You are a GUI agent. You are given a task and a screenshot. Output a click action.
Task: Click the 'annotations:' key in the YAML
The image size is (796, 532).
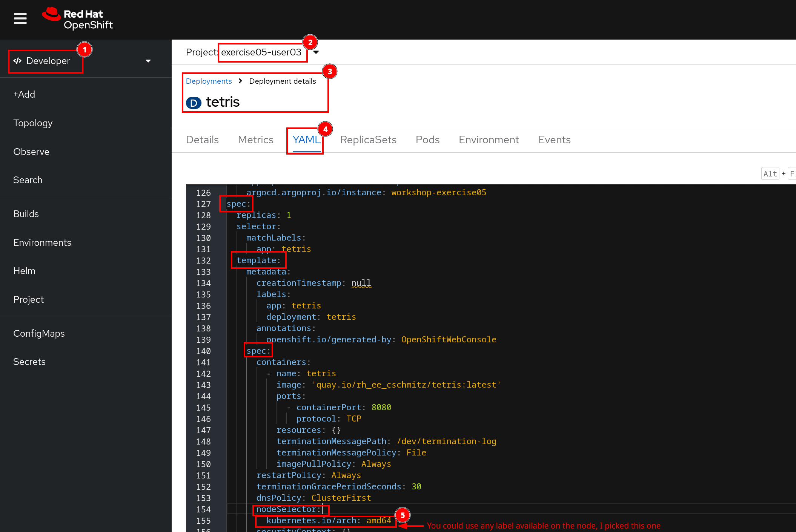pyautogui.click(x=286, y=328)
